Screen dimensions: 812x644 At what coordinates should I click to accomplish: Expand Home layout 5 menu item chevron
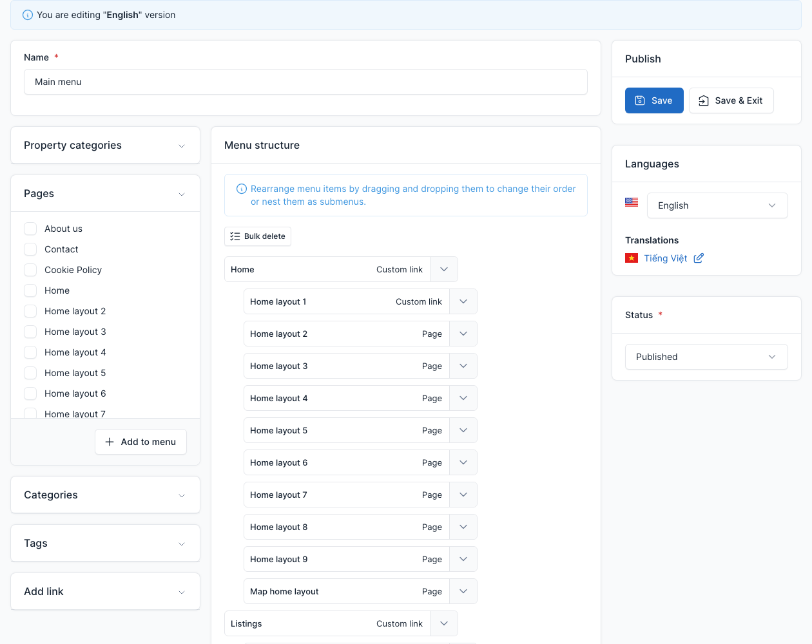tap(463, 430)
